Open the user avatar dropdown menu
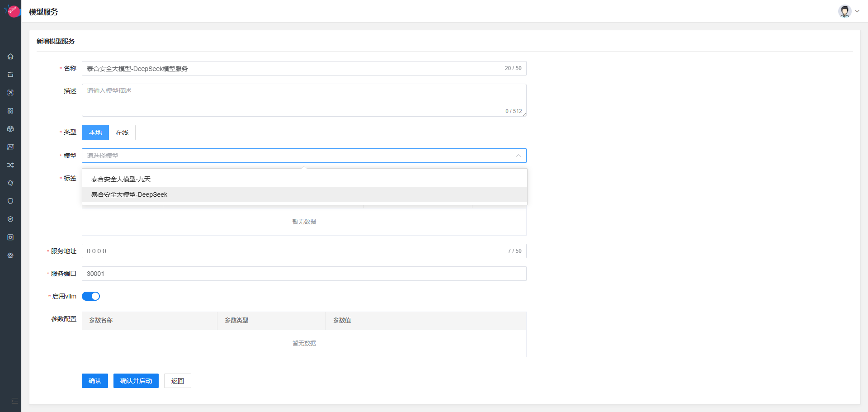Screen dimensions: 868x412 [849, 11]
